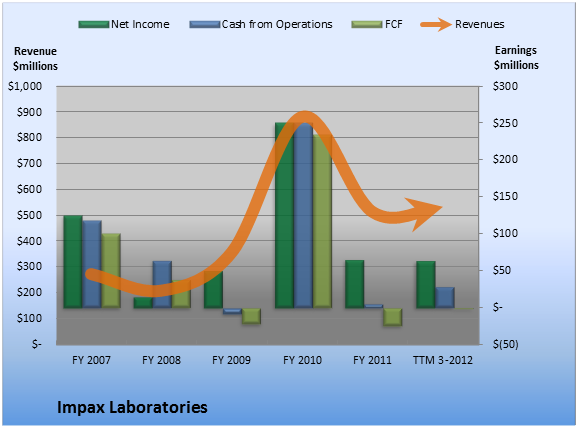The image size is (577, 427).
Task: Select the FY 2007 FCF bar
Action: [x=111, y=271]
